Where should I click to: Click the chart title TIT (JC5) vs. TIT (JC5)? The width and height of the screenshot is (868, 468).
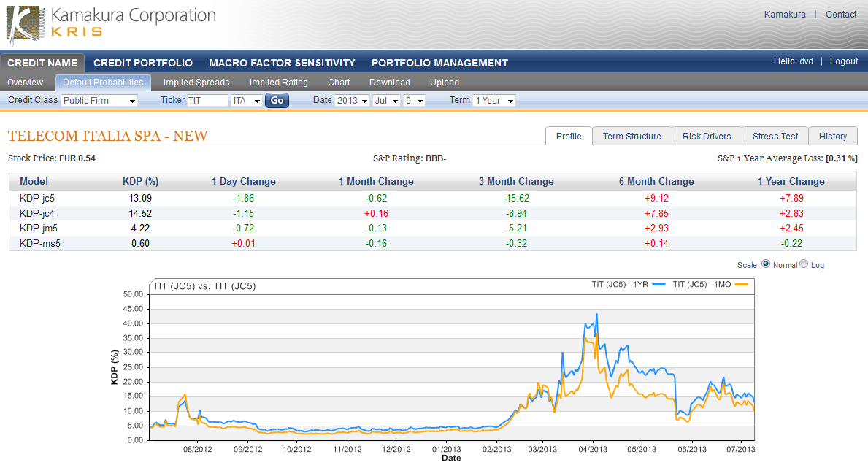pos(204,286)
